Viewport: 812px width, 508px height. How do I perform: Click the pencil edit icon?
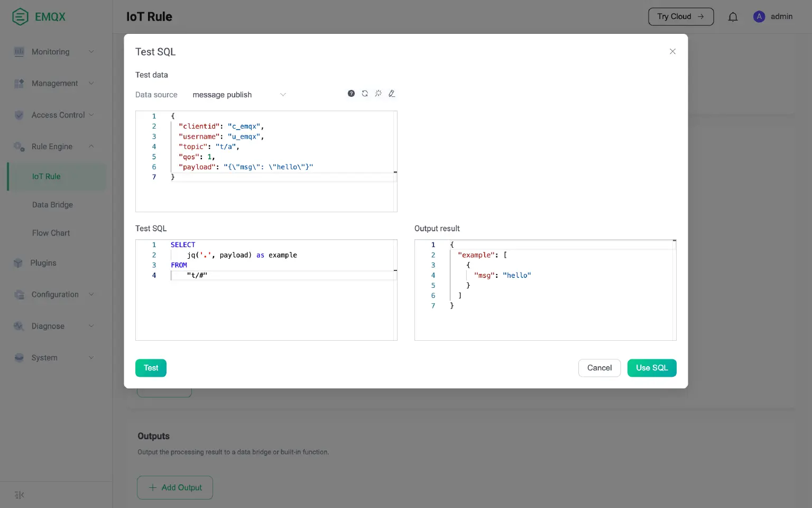point(392,94)
